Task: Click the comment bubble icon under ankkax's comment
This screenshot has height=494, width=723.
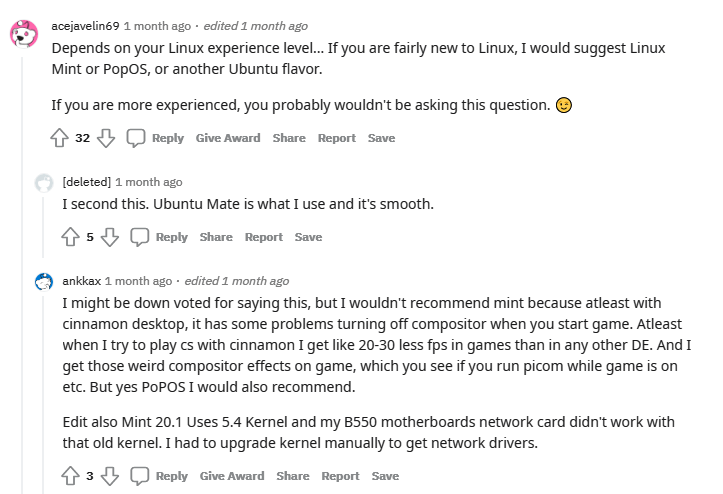Action: (x=140, y=476)
